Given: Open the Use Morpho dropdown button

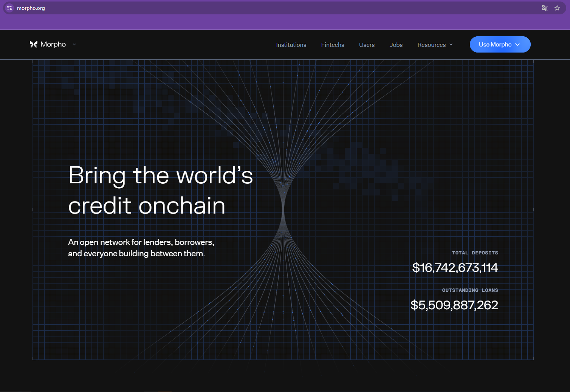Looking at the screenshot, I should [500, 45].
